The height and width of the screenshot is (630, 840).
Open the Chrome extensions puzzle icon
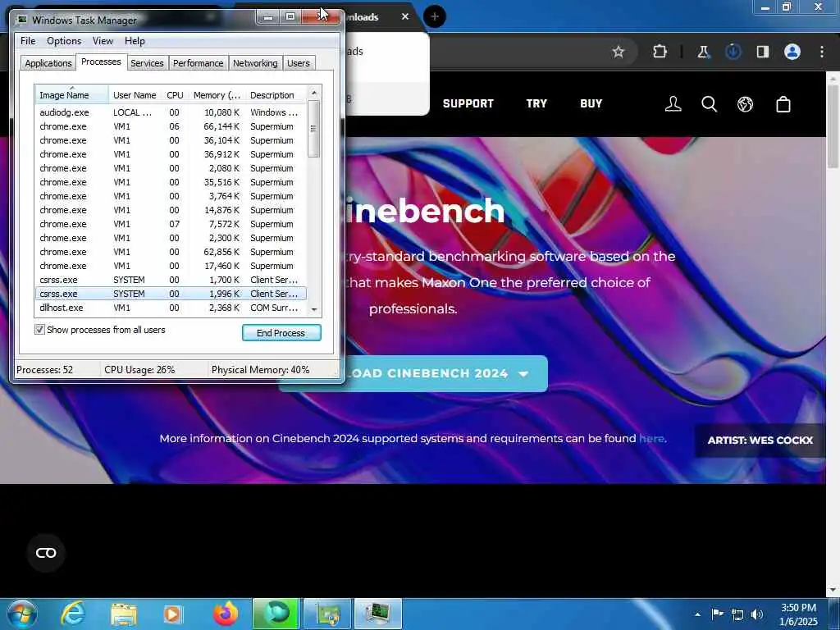click(x=660, y=52)
